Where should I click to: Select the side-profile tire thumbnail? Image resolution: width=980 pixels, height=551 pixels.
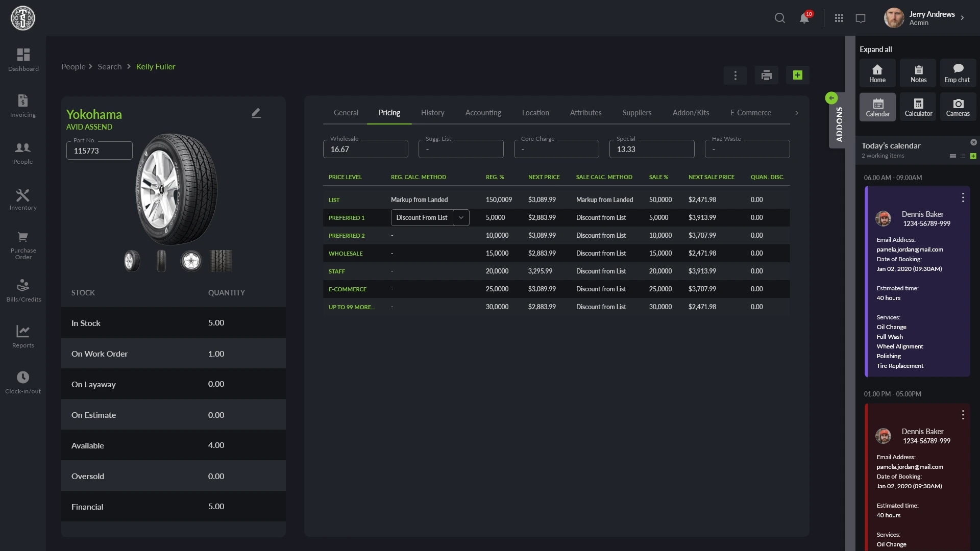tap(161, 261)
